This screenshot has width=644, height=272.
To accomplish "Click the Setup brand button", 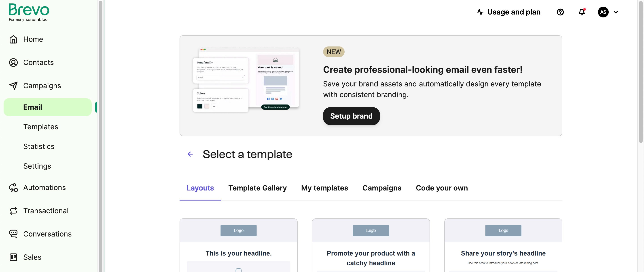I will coord(351,116).
